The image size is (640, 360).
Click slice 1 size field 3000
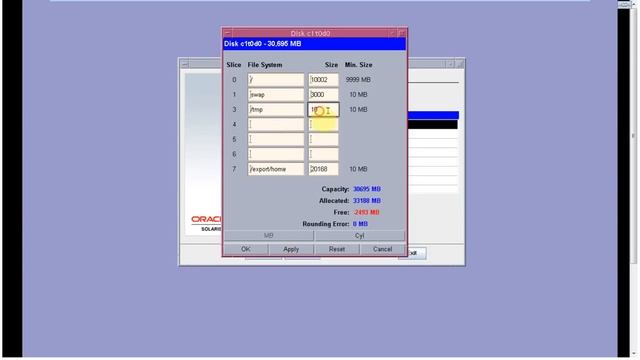pos(323,95)
